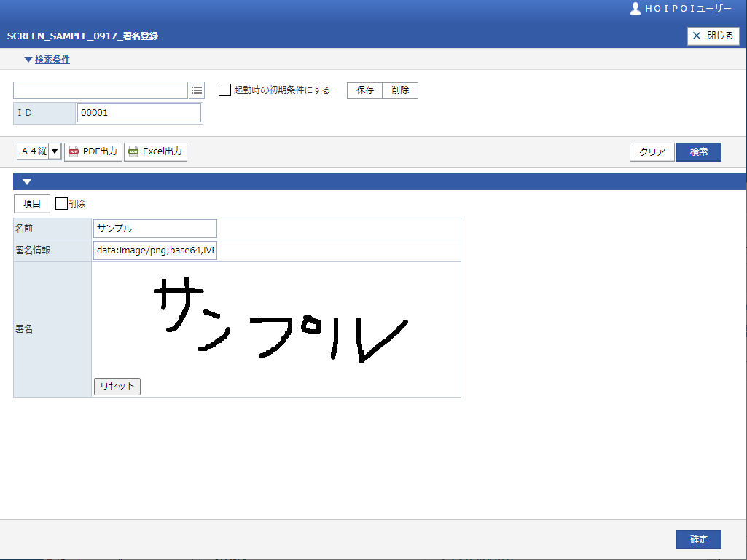747x560 pixels.
Task: Open the saved conditions list icon
Action: [x=197, y=90]
